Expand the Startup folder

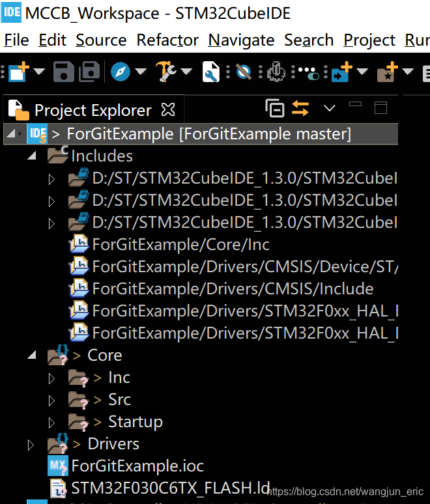[51, 423]
